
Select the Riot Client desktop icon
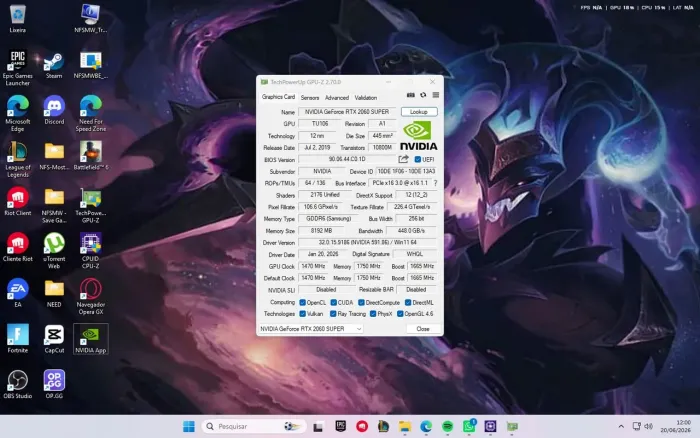click(17, 201)
